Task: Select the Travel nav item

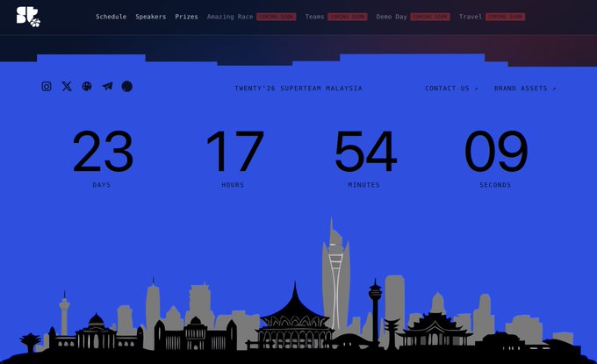Action: 471,17
